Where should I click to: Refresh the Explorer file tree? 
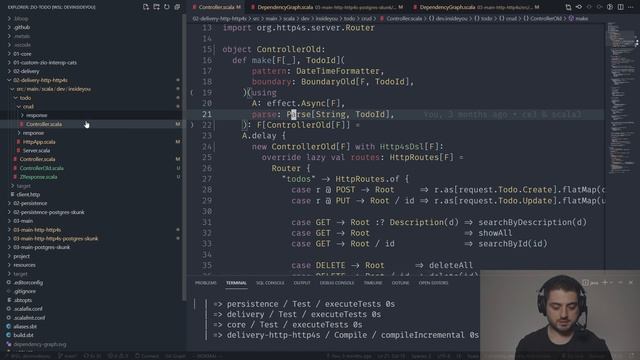pos(167,7)
